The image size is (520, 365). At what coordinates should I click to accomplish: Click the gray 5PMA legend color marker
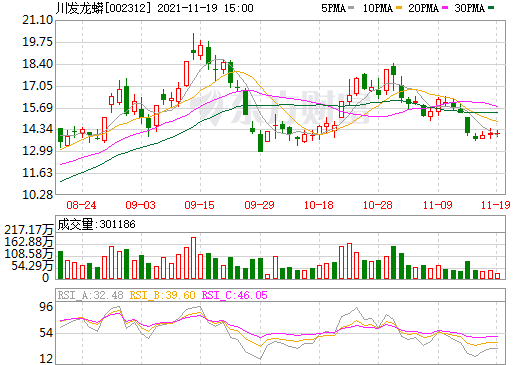point(351,7)
